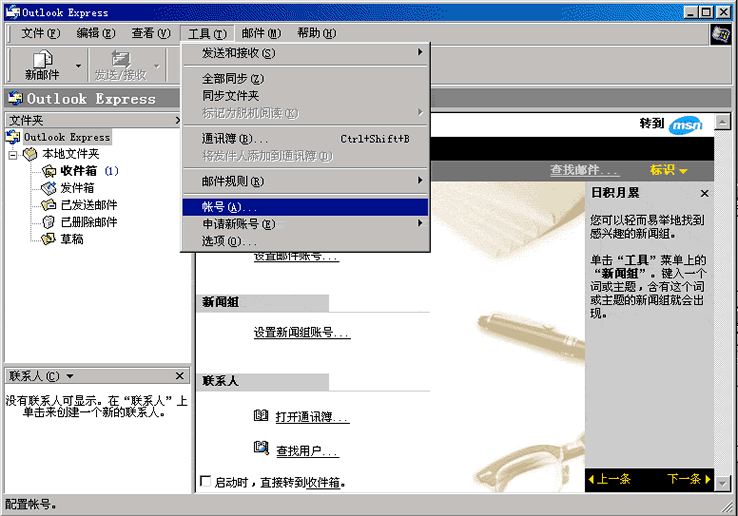
Task: Click the New Mail (新邮件) toolbar icon
Action: pos(42,59)
